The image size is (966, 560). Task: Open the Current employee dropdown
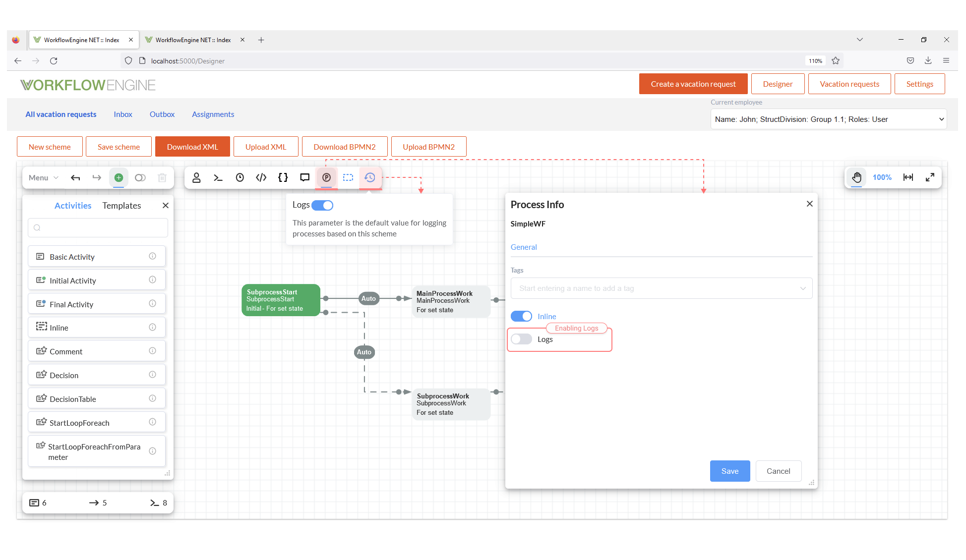829,119
